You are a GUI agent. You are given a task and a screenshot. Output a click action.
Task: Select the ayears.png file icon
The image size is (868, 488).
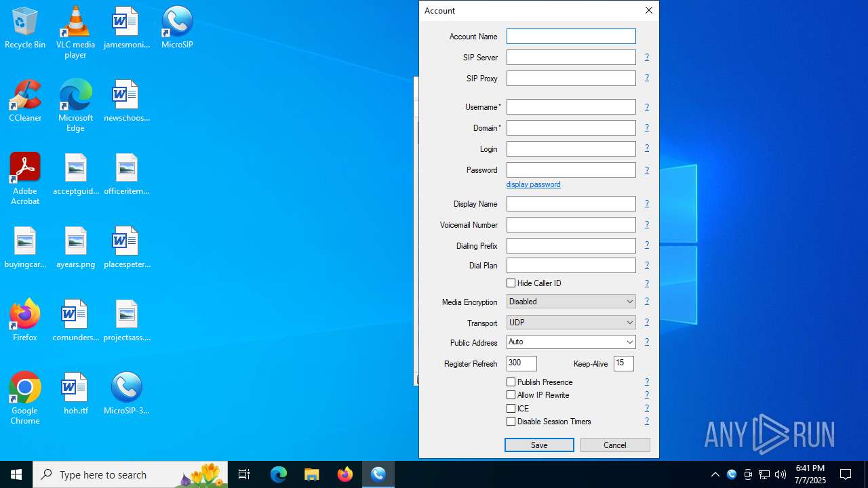point(75,247)
